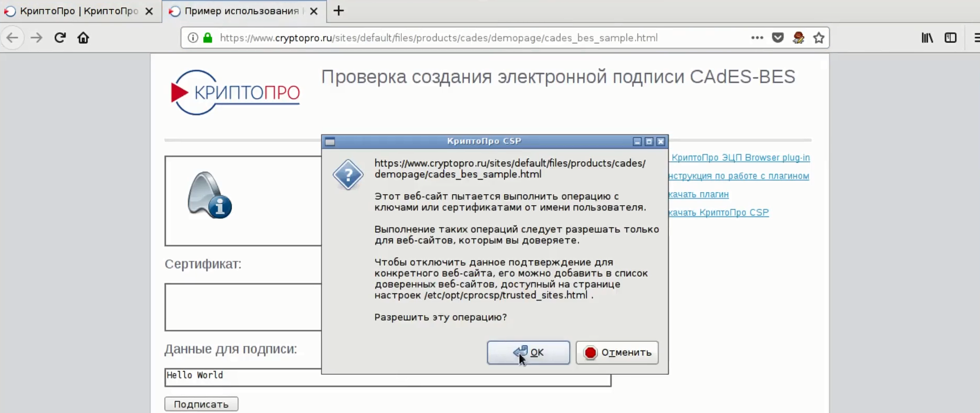
Task: Bookmark this page with the star
Action: click(819, 38)
